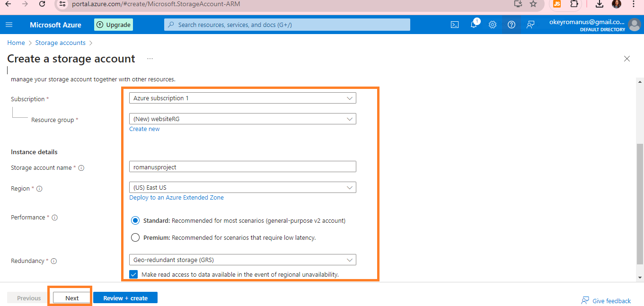Image resolution: width=644 pixels, height=306 pixels.
Task: Go to Storage accounts breadcrumb
Action: click(x=61, y=43)
